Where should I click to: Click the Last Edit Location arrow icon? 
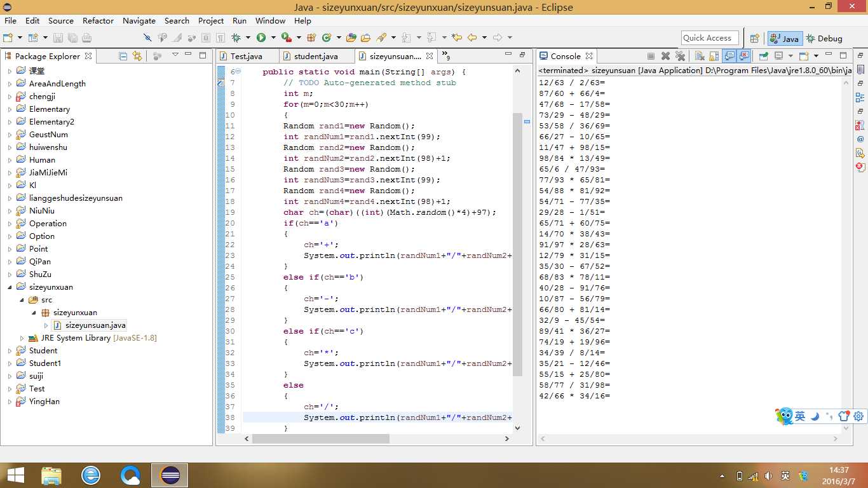456,37
